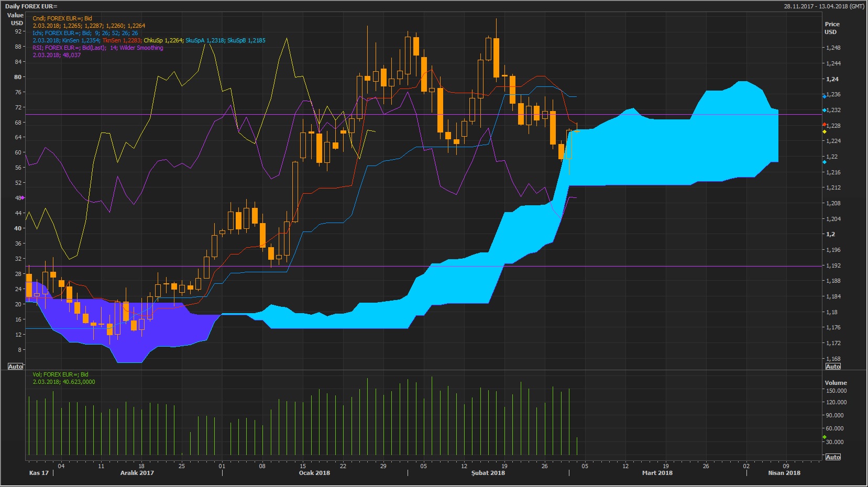Select the Ichi; FOREX EUR=; Bid legend line

point(85,33)
